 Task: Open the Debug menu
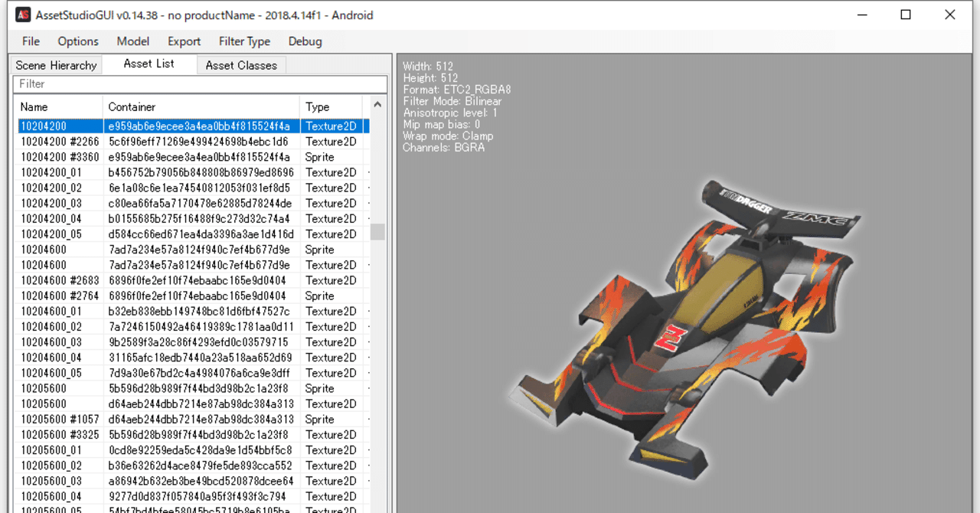[305, 41]
